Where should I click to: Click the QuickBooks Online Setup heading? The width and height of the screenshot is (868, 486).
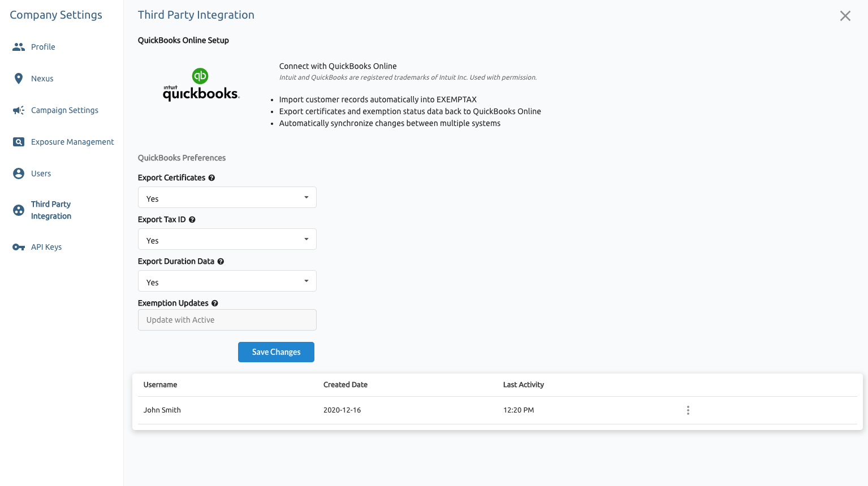click(x=183, y=40)
